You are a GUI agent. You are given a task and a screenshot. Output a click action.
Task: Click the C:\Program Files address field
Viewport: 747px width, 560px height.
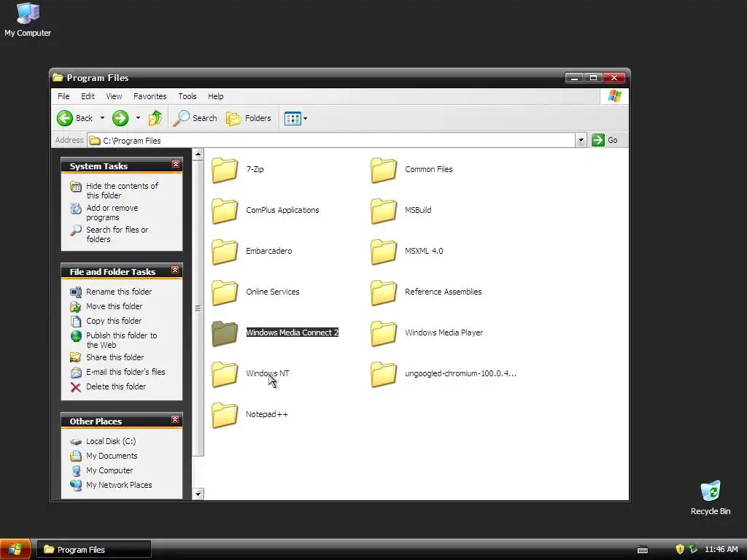331,140
